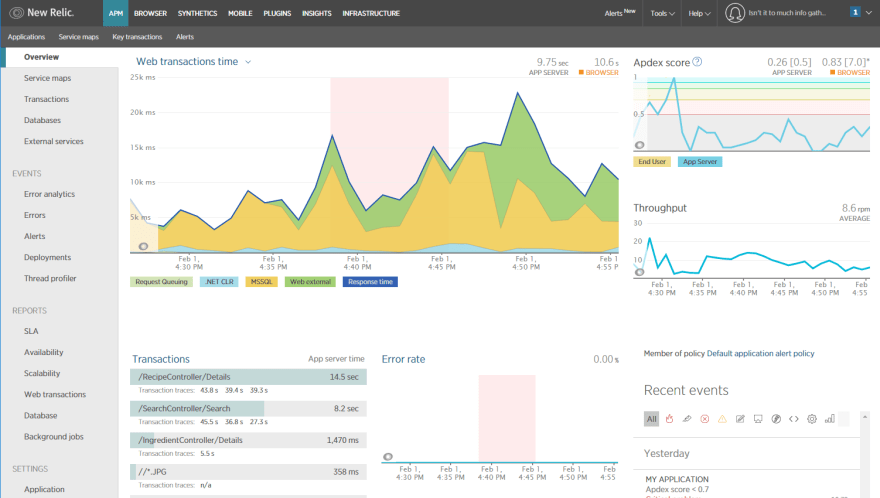Filter recent events by red X error icon
The image size is (880, 498).
704,419
